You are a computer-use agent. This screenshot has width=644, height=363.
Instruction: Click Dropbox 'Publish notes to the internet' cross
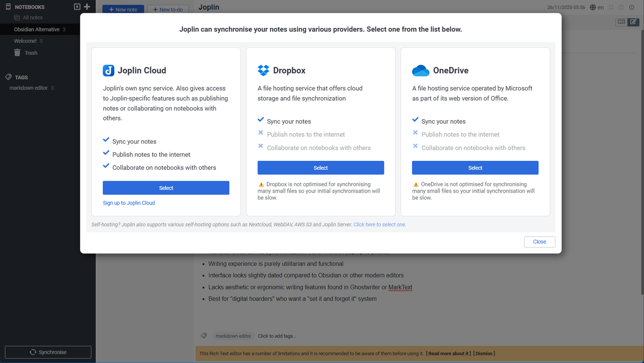pos(261,132)
